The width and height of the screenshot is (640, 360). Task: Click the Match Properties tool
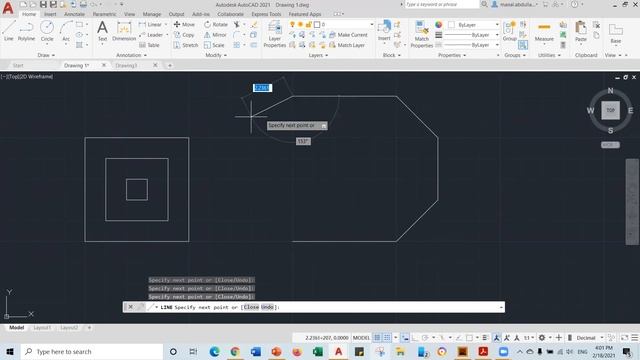[x=422, y=34]
